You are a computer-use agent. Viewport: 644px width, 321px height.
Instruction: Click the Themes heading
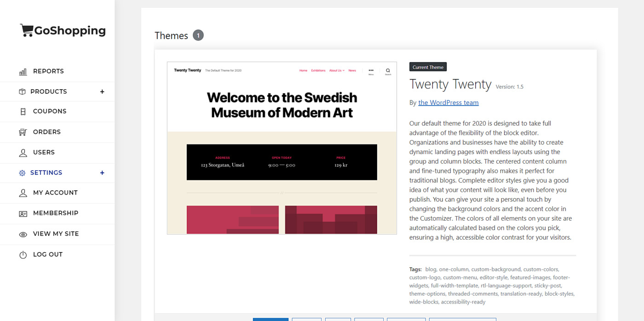[171, 35]
